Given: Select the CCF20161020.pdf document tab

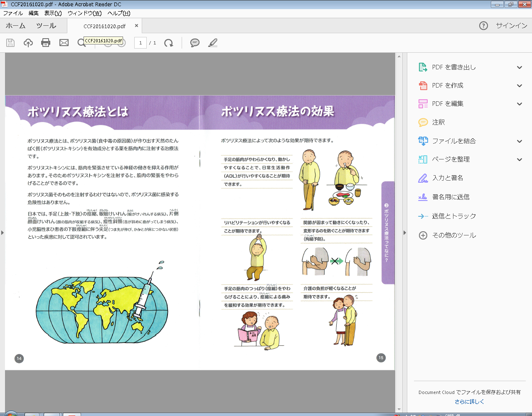Looking at the screenshot, I should pos(105,26).
